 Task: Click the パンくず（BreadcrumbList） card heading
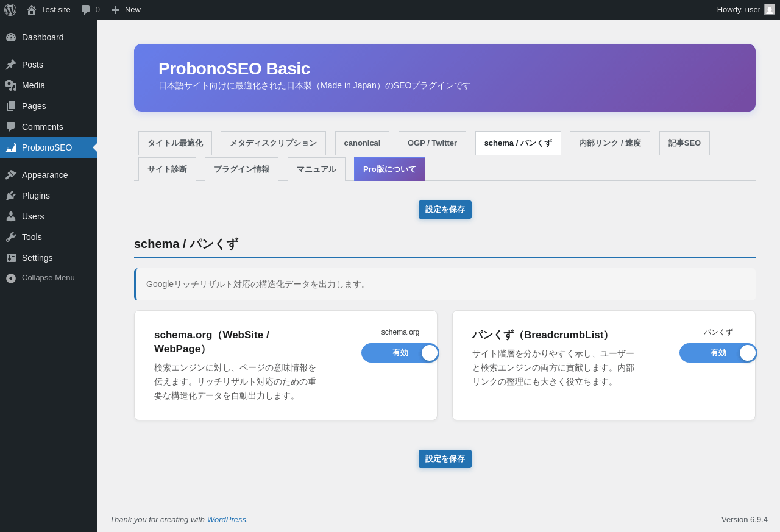click(543, 335)
